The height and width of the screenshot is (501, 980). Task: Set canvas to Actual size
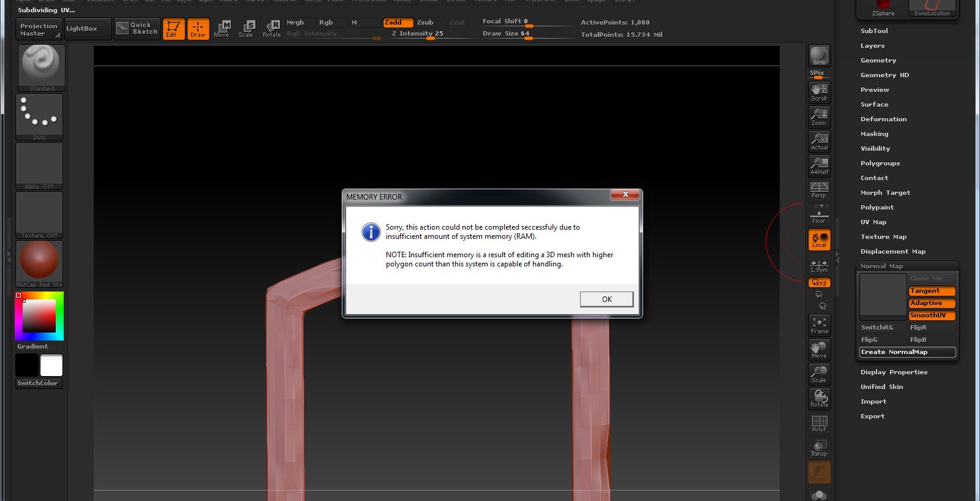[820, 141]
